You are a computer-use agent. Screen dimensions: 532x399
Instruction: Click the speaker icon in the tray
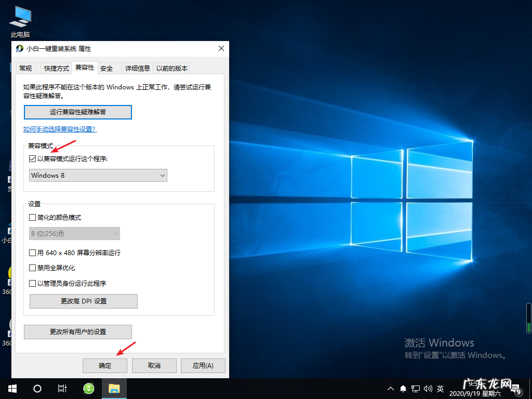(428, 388)
